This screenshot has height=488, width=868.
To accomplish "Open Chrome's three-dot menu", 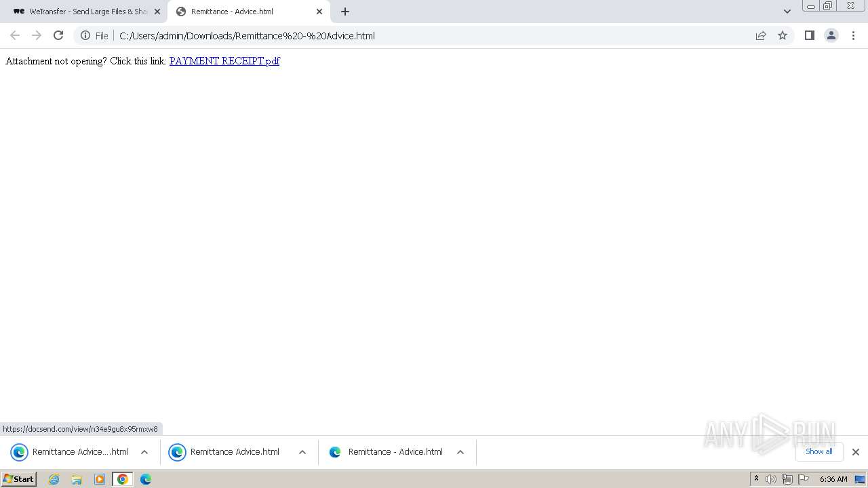I will point(853,36).
